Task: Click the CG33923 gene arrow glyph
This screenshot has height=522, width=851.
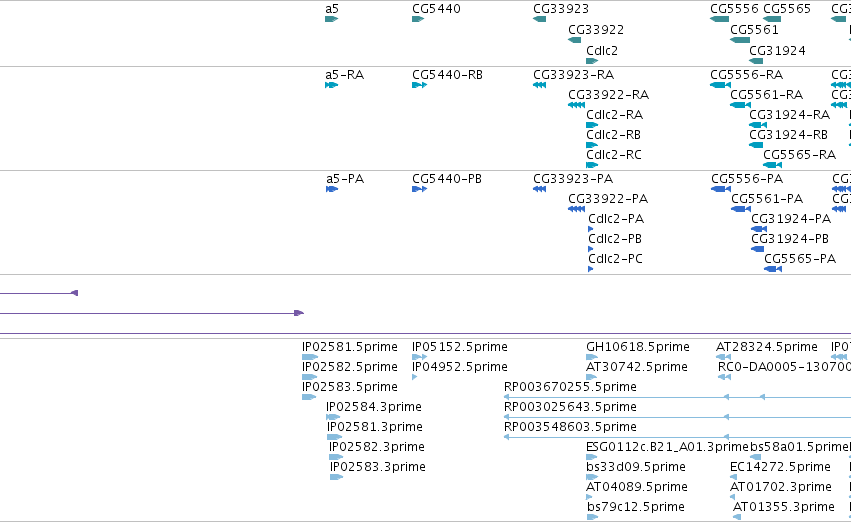Action: pyautogui.click(x=539, y=19)
